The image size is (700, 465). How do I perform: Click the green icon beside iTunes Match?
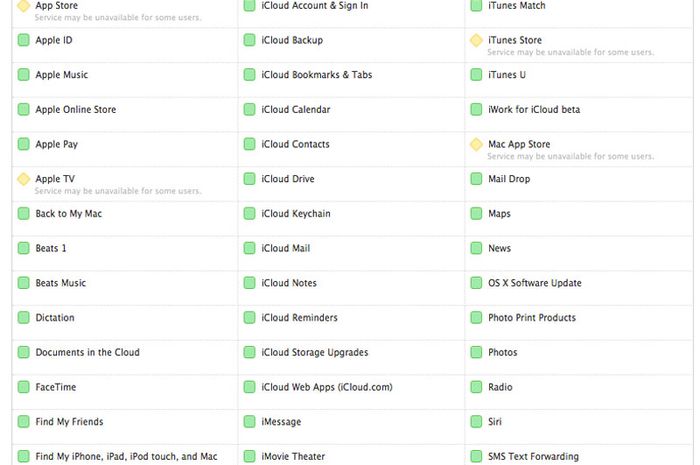(x=476, y=5)
